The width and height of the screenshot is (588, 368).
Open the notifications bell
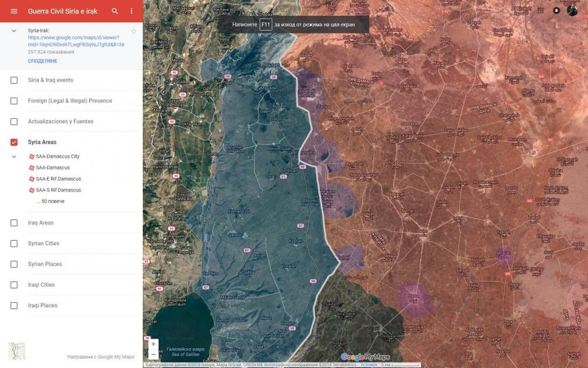tap(556, 11)
